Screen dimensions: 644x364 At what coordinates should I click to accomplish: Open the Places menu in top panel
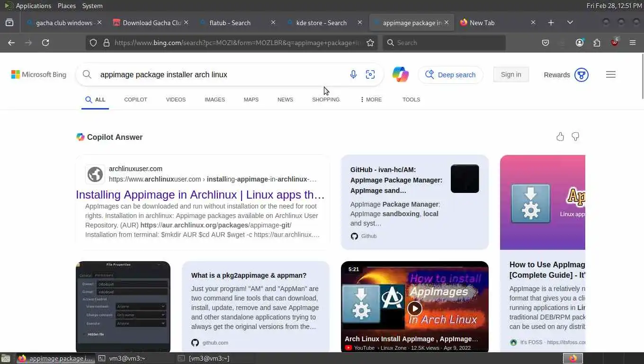67,6
